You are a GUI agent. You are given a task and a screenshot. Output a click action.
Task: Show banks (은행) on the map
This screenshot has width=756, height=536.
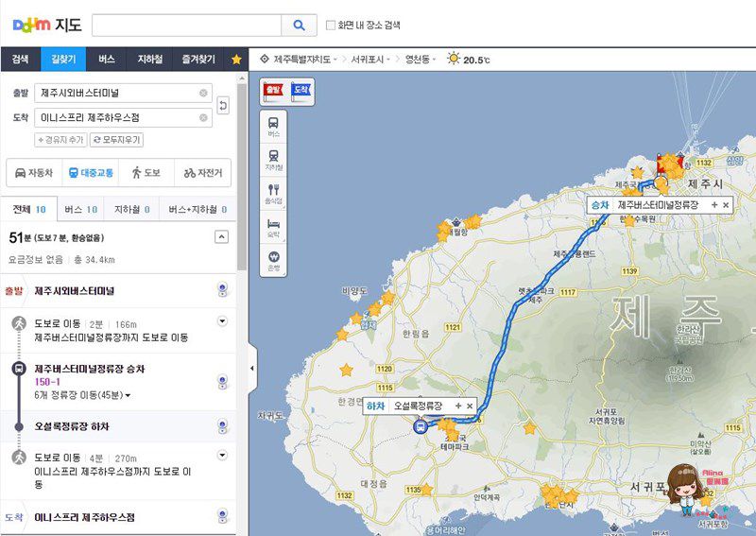pos(273,261)
